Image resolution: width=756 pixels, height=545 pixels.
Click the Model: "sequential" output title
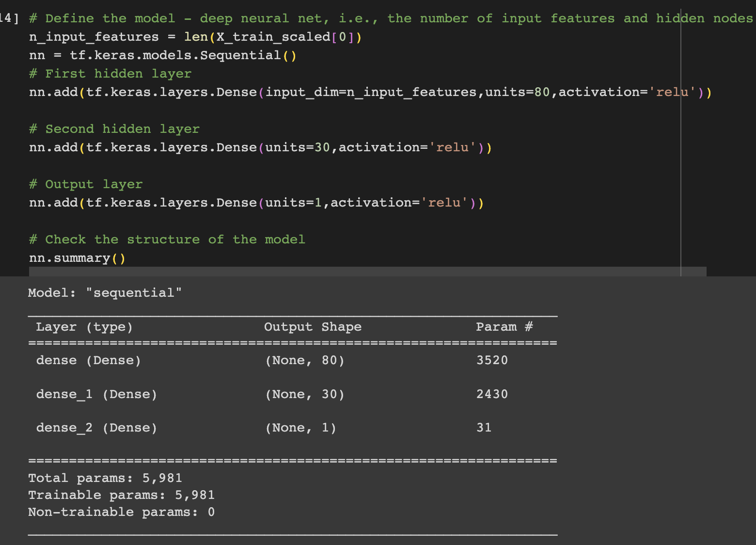(x=105, y=292)
